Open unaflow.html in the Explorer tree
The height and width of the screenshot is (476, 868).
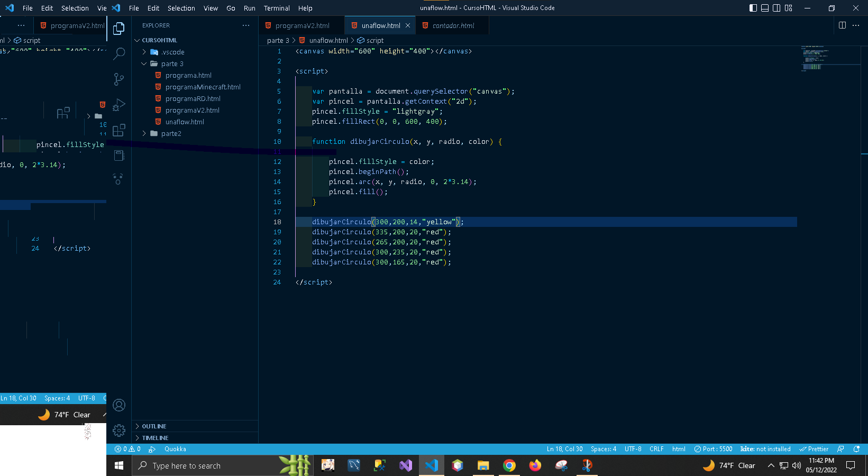195,122
